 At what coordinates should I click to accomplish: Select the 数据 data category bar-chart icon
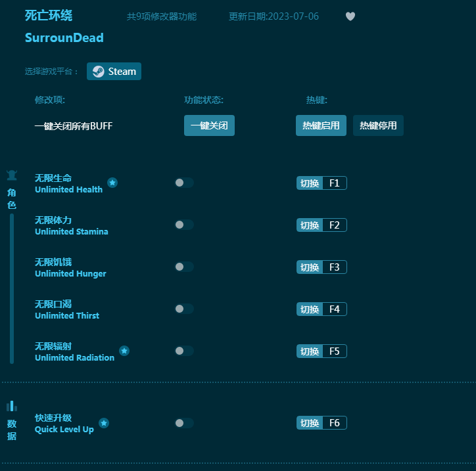tap(12, 406)
